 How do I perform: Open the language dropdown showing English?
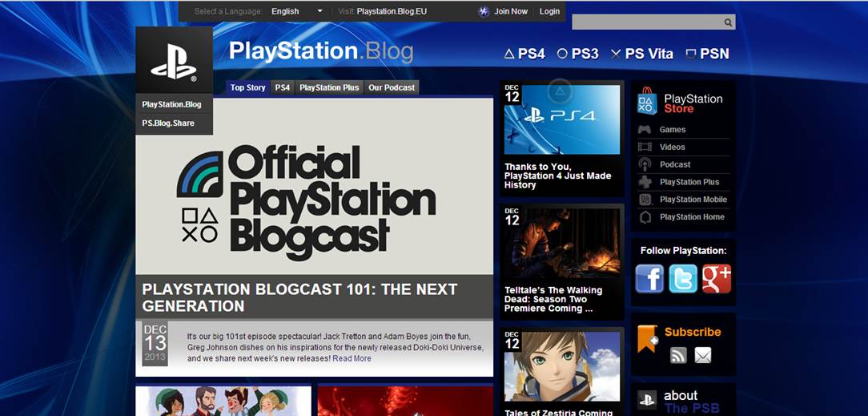click(x=297, y=11)
